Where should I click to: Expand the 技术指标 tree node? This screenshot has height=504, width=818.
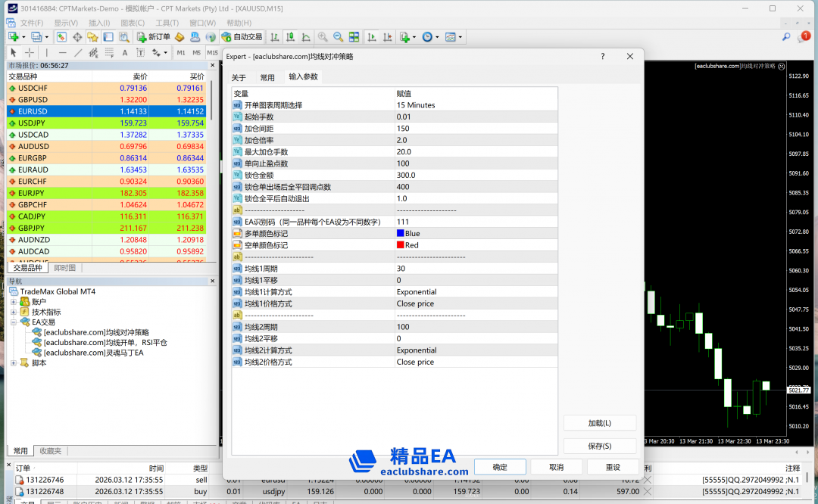pyautogui.click(x=14, y=312)
